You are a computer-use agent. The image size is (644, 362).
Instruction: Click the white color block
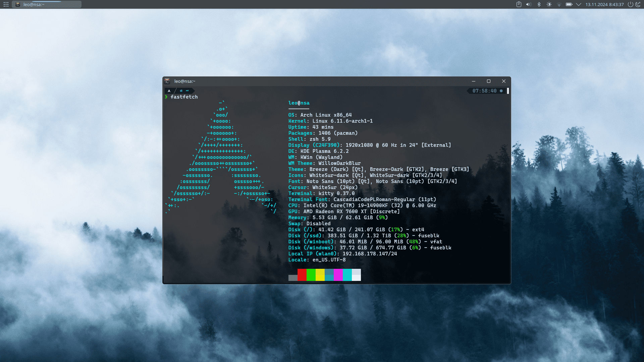click(356, 275)
